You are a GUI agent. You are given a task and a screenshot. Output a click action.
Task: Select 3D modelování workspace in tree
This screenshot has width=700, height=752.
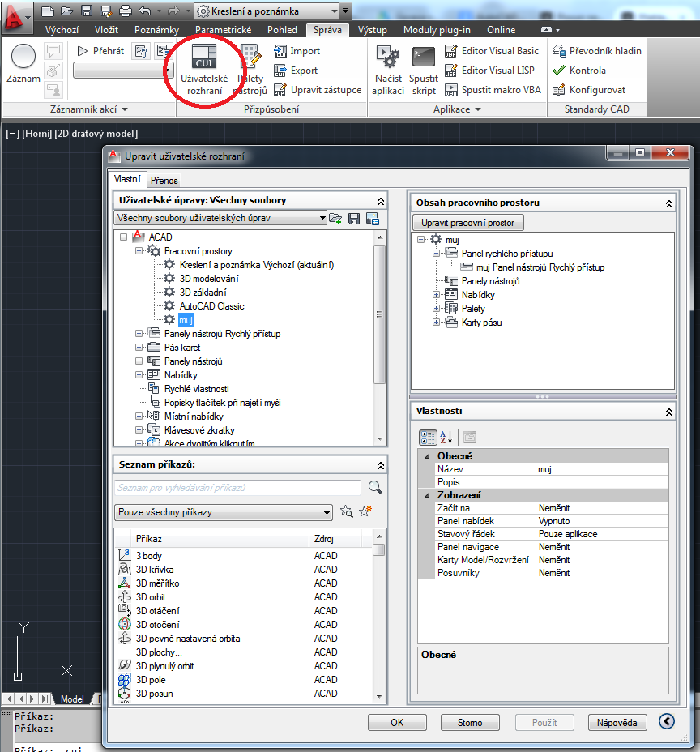[x=208, y=279]
